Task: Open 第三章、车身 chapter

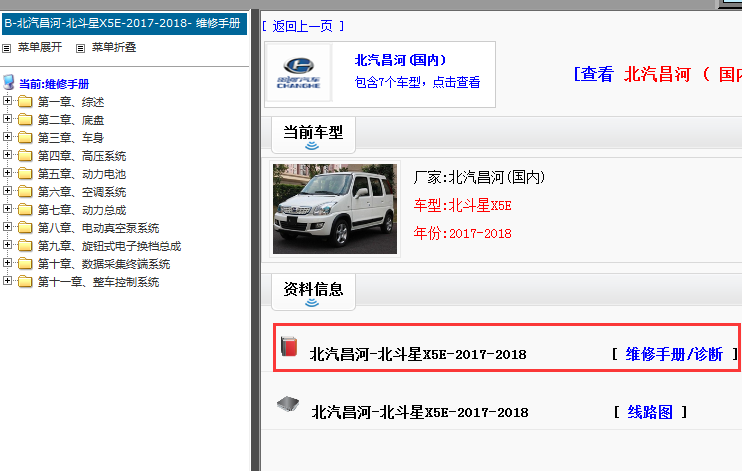Action: coord(71,138)
